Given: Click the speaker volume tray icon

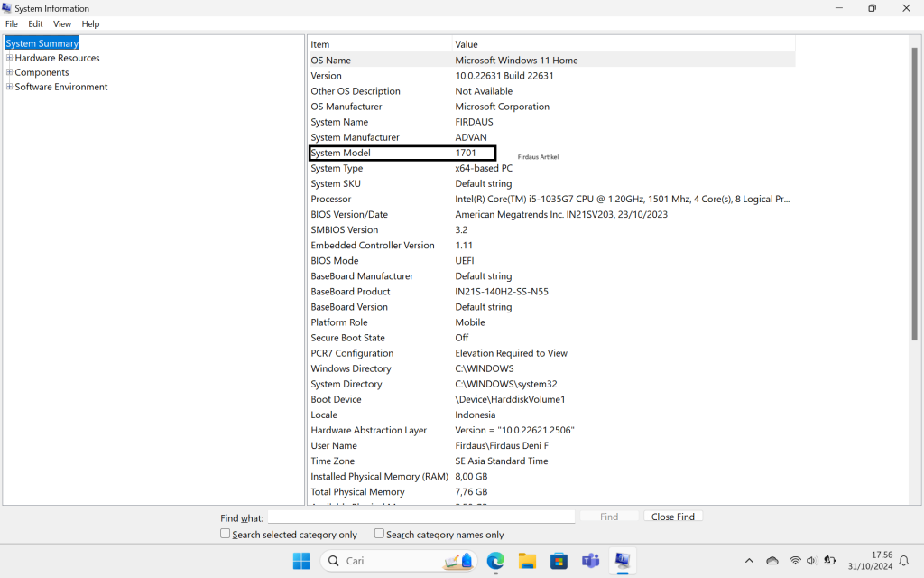Looking at the screenshot, I should pos(811,561).
